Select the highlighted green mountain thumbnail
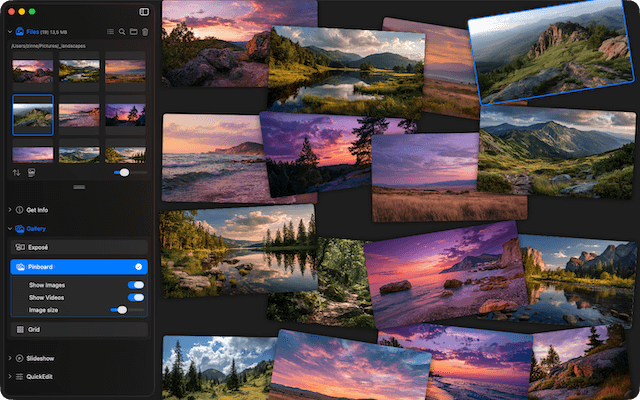This screenshot has width=640, height=400. tap(33, 115)
